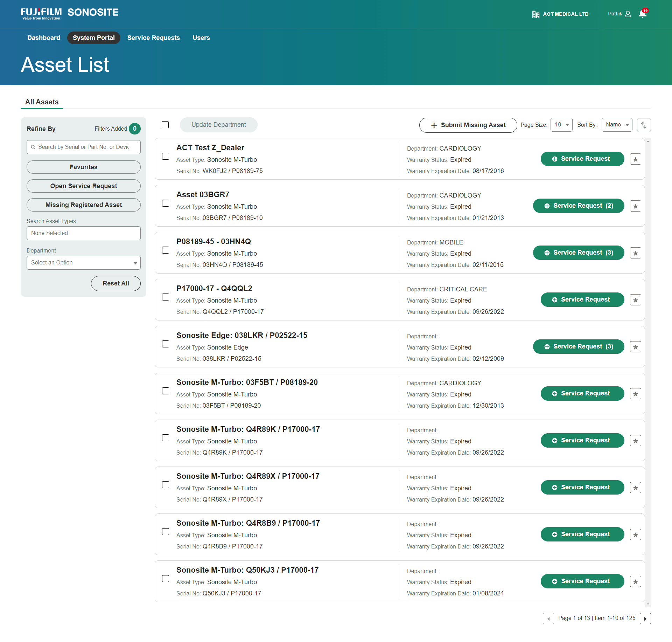Create Service Request for M-Turbo 03F5BT
Viewport: 672px width, 642px height.
[582, 394]
